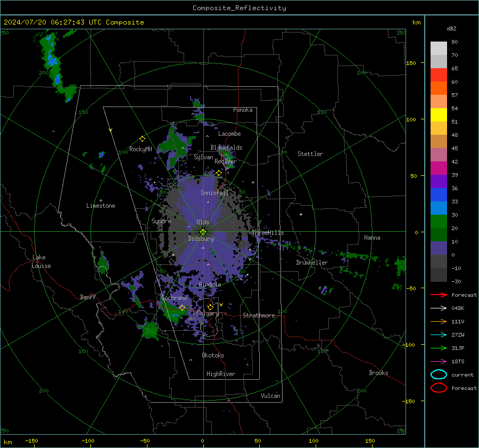Select the Olds label near radar center

203,222
